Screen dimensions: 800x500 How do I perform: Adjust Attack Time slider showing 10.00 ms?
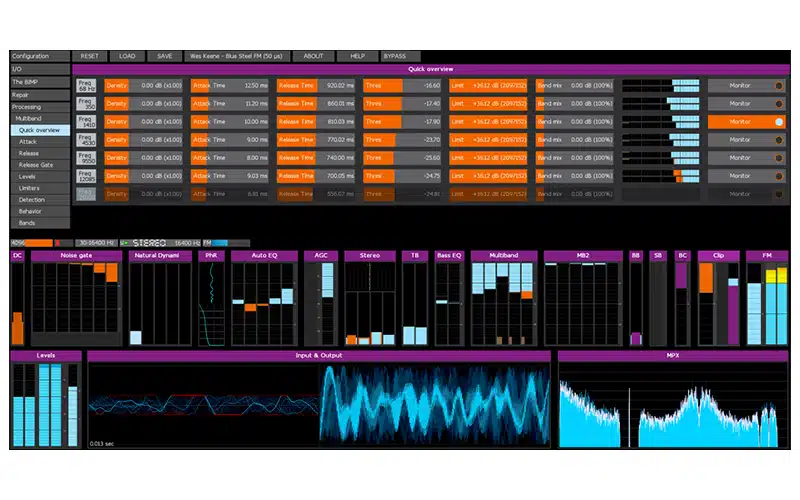pos(230,121)
